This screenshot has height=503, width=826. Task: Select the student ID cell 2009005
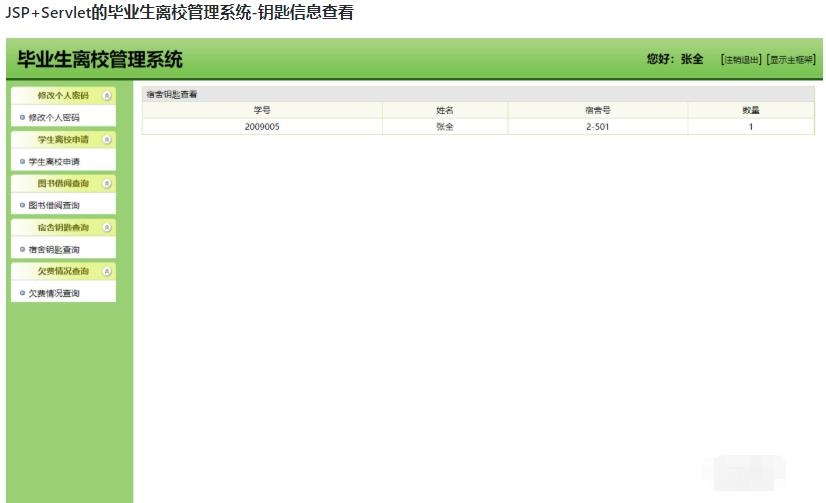coord(262,126)
